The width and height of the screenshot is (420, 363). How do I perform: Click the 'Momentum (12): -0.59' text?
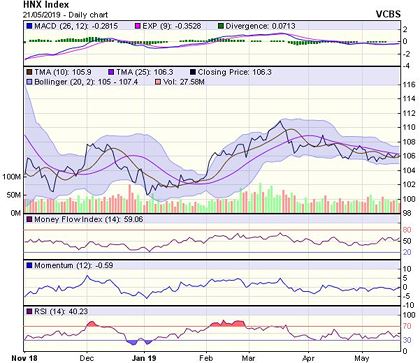coord(74,265)
